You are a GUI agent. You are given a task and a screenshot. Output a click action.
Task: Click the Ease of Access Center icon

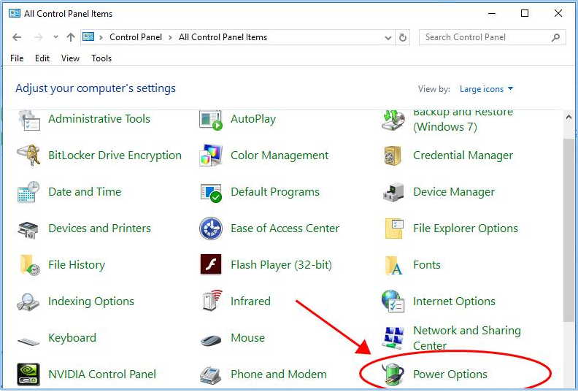pos(211,228)
